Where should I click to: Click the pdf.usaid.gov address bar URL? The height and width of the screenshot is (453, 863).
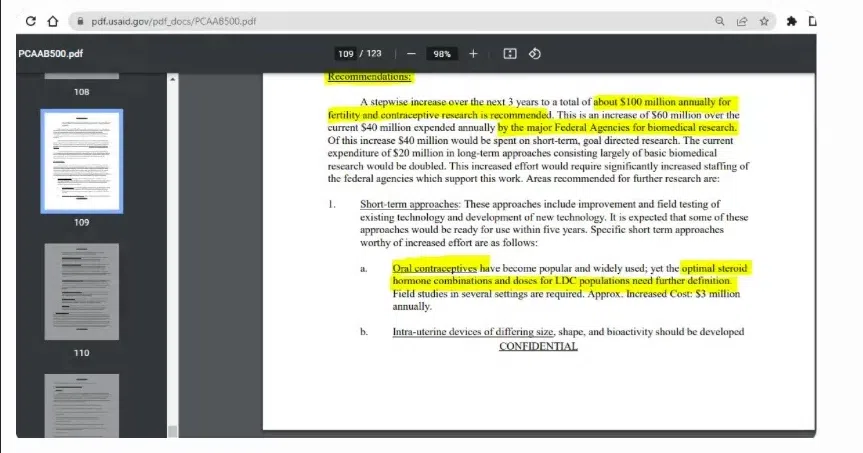click(173, 21)
